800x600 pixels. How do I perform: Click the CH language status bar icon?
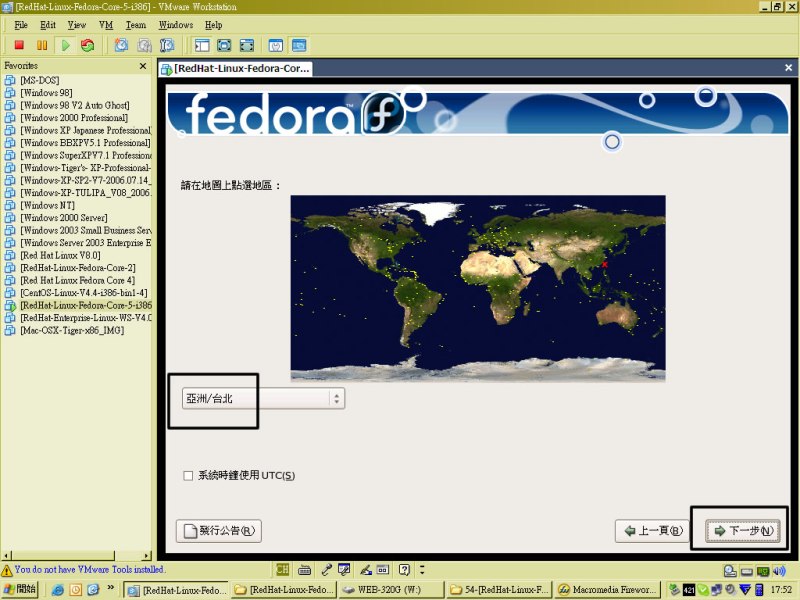282,569
